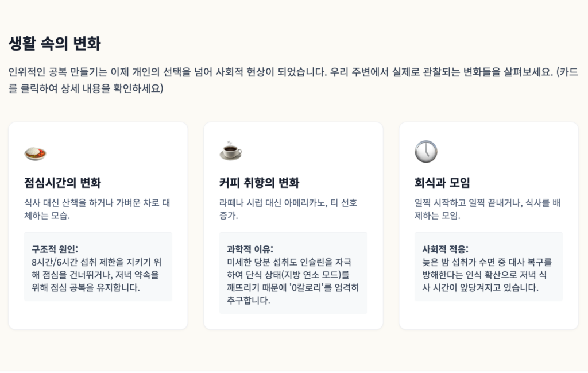Screen dimensions: 588x373
Task: Click the 구조적 원인 label
Action: (55, 249)
